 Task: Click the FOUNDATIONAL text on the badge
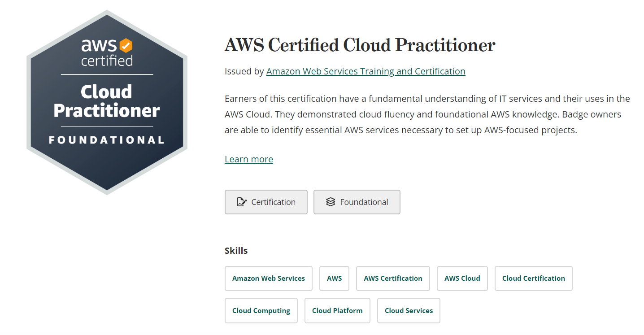tap(107, 140)
